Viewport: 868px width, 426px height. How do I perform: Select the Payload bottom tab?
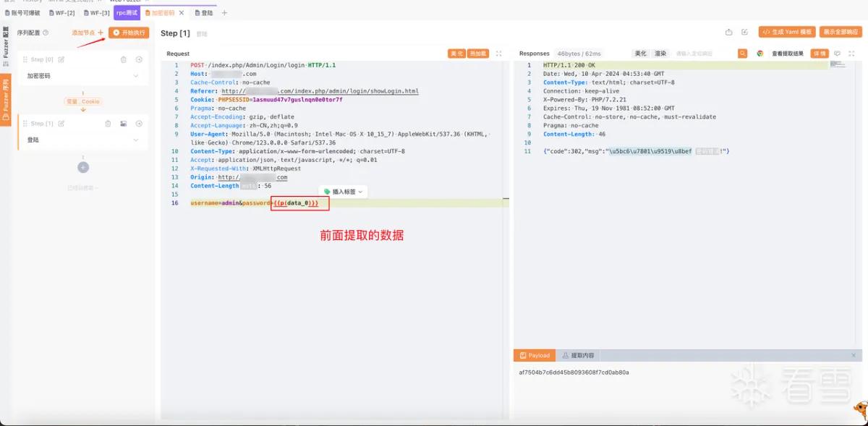pyautogui.click(x=535, y=355)
